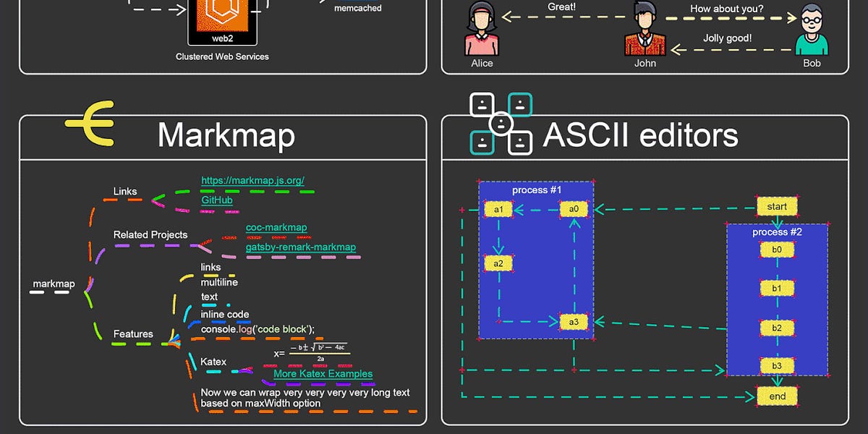Screen dimensions: 868x434
Task: Open the gatsby-remark-markmap link
Action: pyautogui.click(x=301, y=247)
